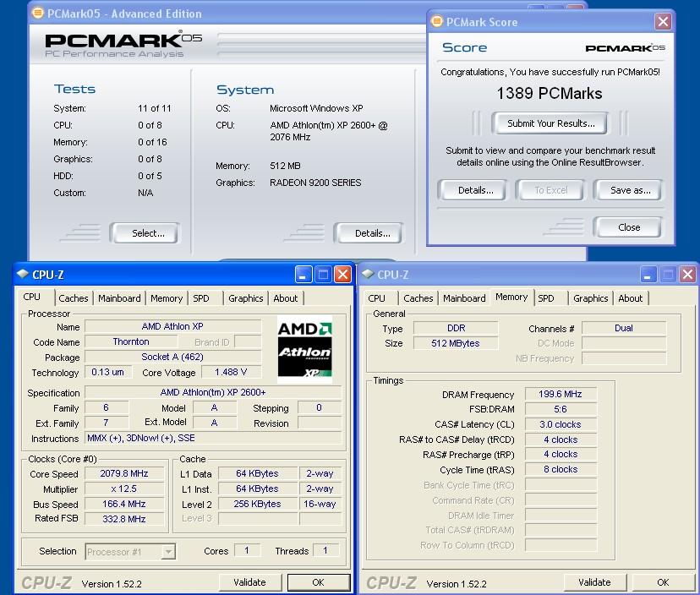Select CPU tab in left CPU-Z

pos(31,297)
